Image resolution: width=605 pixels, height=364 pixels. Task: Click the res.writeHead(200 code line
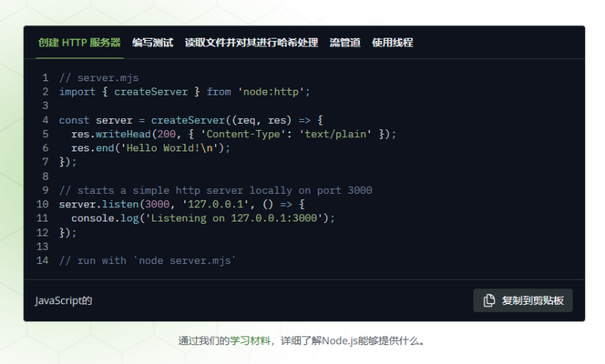click(233, 134)
